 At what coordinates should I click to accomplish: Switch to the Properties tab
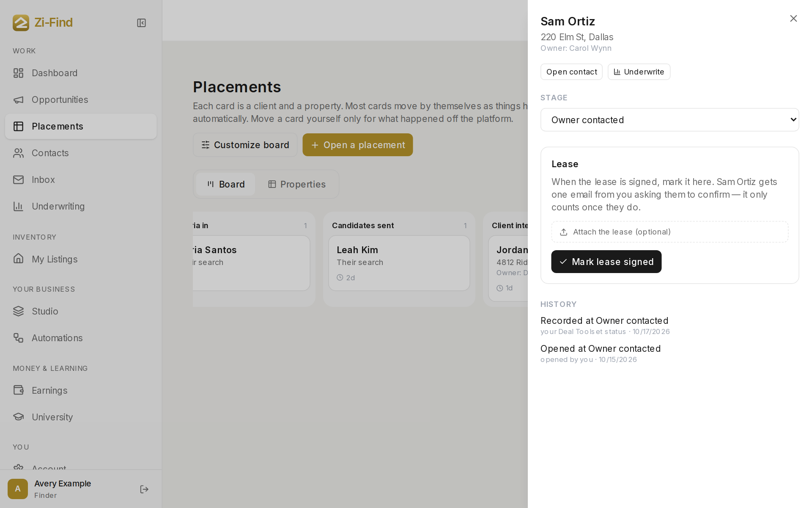tap(296, 184)
